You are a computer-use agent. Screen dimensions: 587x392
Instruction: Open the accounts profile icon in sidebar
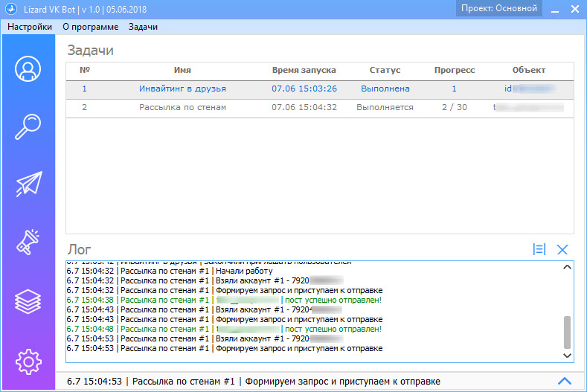tap(28, 69)
